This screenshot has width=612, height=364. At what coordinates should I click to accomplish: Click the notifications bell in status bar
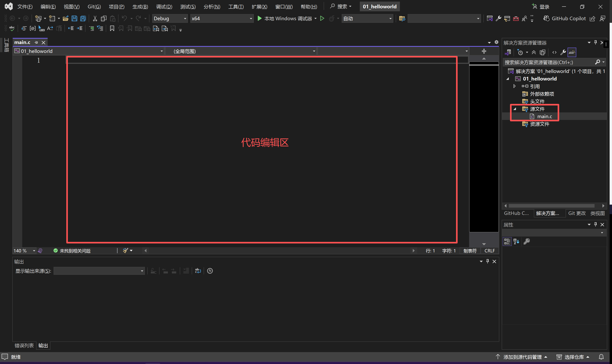[x=601, y=357]
